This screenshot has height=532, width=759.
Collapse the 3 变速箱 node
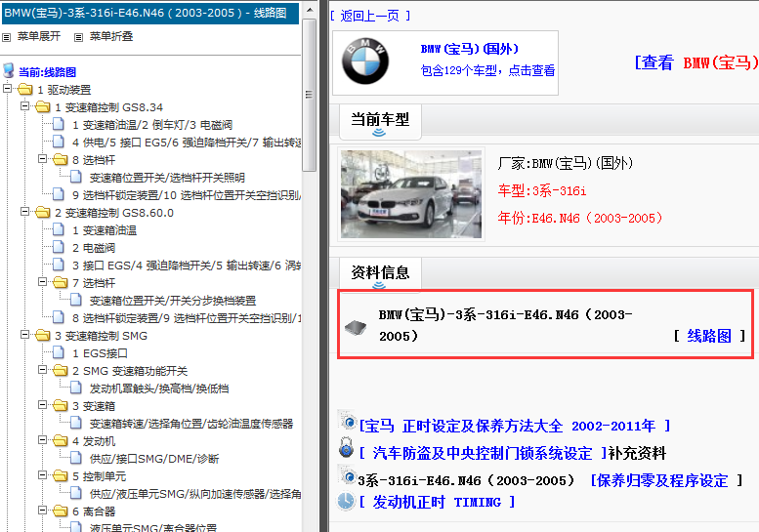(x=43, y=405)
